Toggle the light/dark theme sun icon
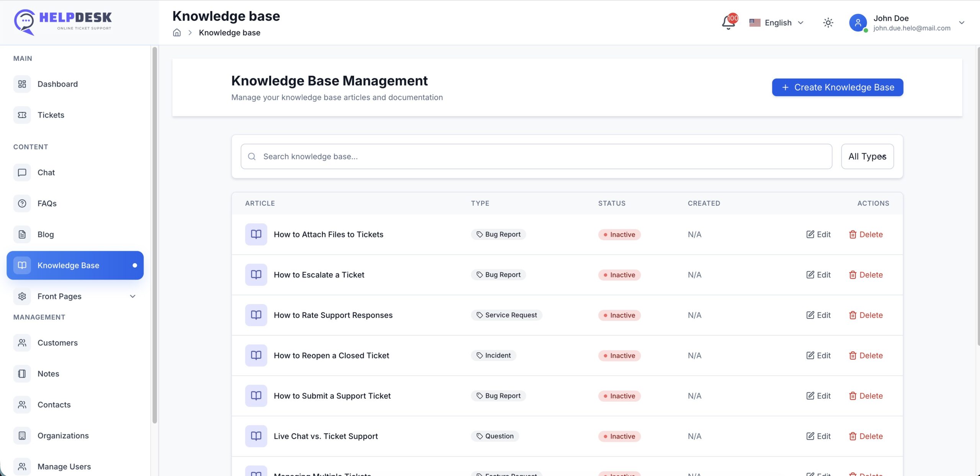The image size is (980, 476). pyautogui.click(x=828, y=23)
